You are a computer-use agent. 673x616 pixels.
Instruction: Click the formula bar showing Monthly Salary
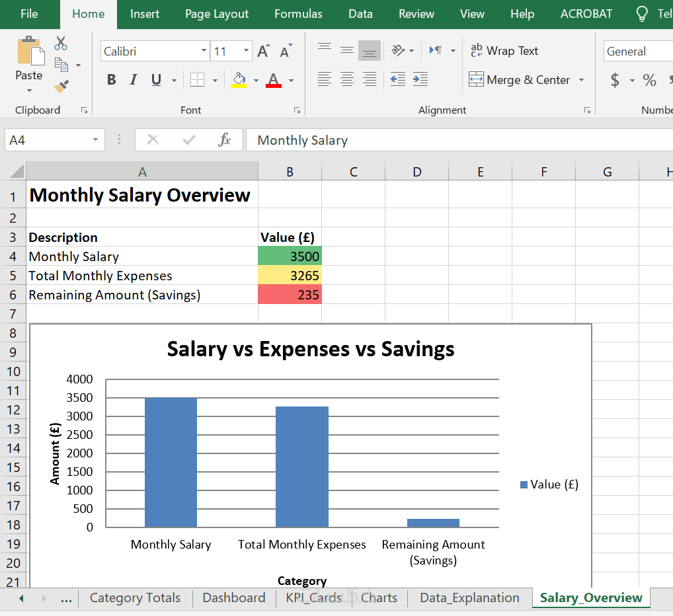(459, 140)
